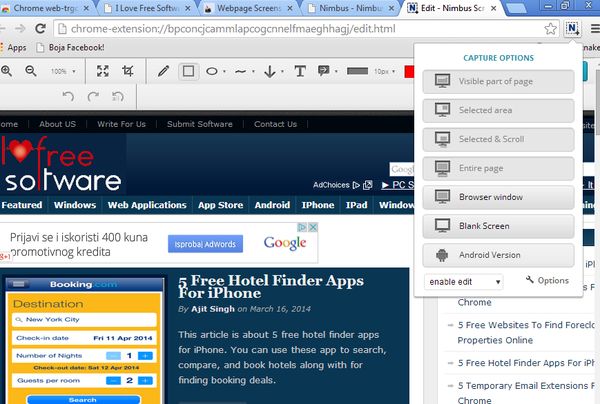Bookmark page with the star icon
Viewport: 600px width, 404px height.
(x=550, y=29)
